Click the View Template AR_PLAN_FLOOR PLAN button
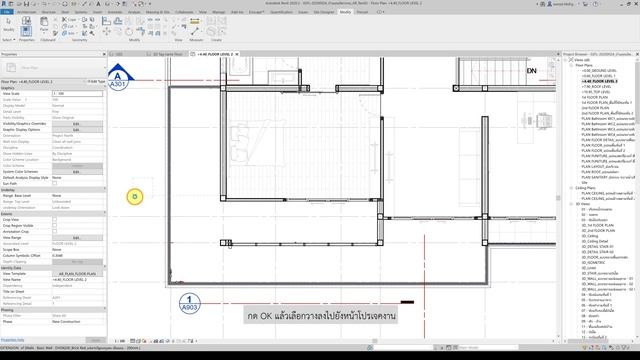Image resolution: width=640 pixels, height=360 pixels. [x=77, y=273]
